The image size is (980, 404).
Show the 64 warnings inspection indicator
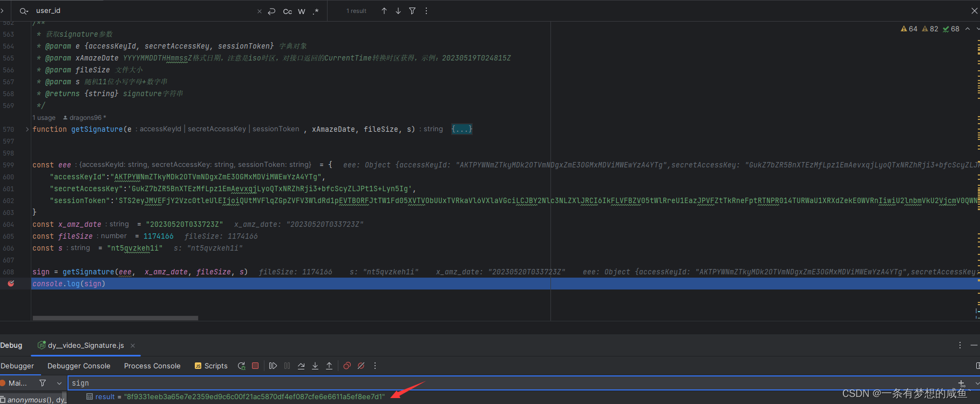pyautogui.click(x=909, y=29)
